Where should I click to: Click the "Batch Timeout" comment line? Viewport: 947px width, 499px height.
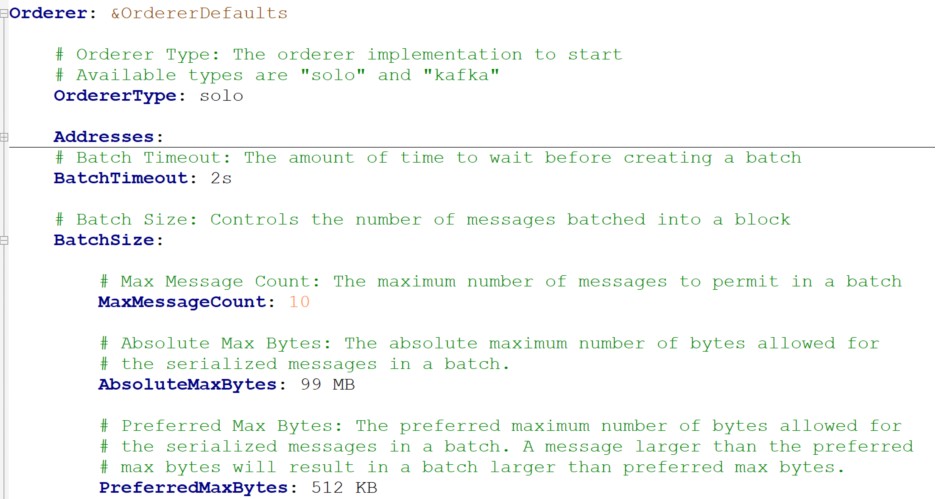point(428,158)
